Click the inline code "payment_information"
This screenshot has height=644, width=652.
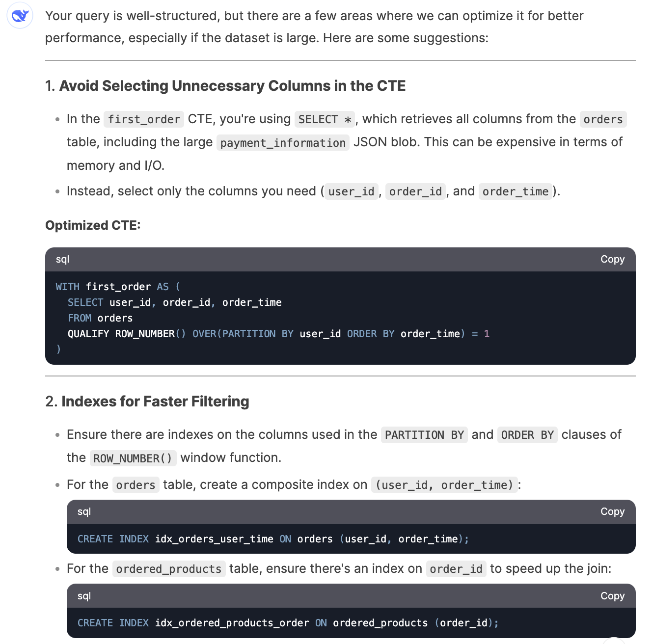click(x=283, y=143)
